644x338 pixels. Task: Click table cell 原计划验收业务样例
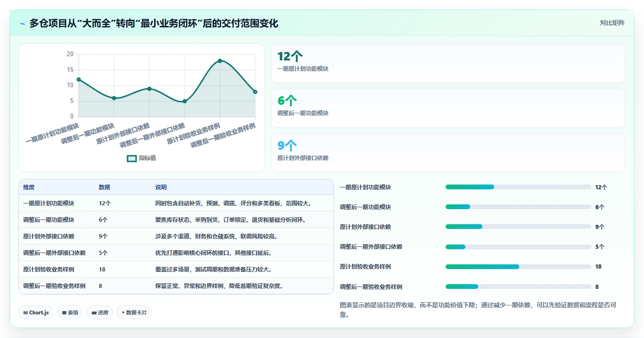49,270
